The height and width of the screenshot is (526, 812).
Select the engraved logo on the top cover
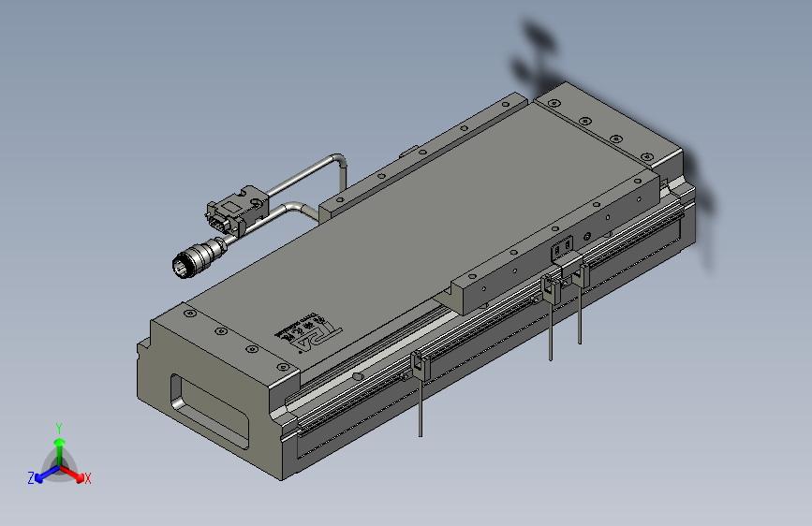point(309,332)
